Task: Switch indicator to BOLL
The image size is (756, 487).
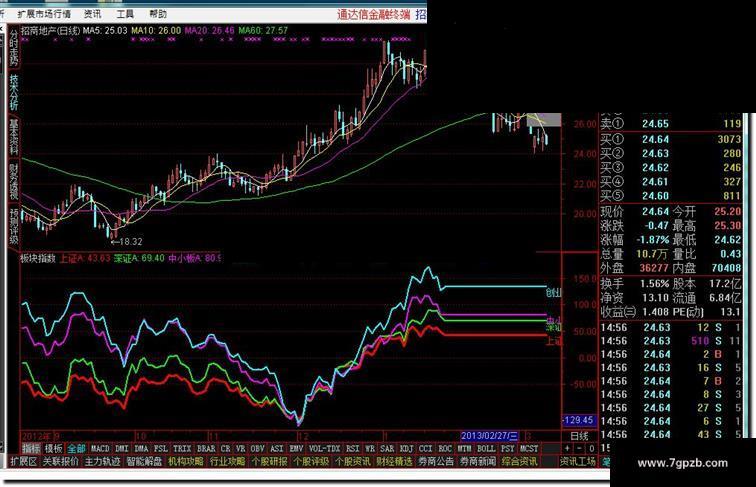Action: [x=486, y=448]
